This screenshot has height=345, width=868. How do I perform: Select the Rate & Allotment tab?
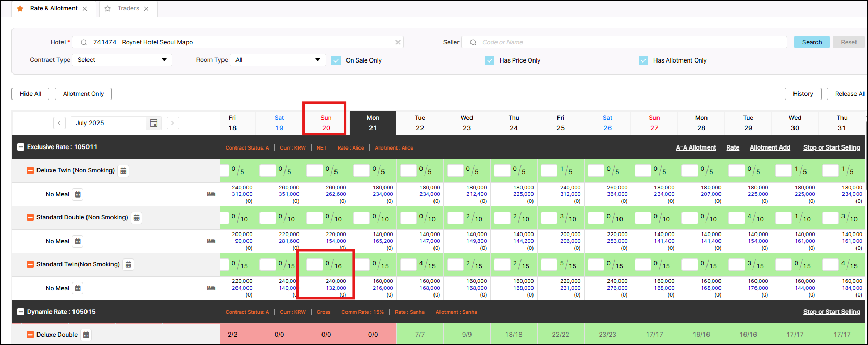coord(53,9)
